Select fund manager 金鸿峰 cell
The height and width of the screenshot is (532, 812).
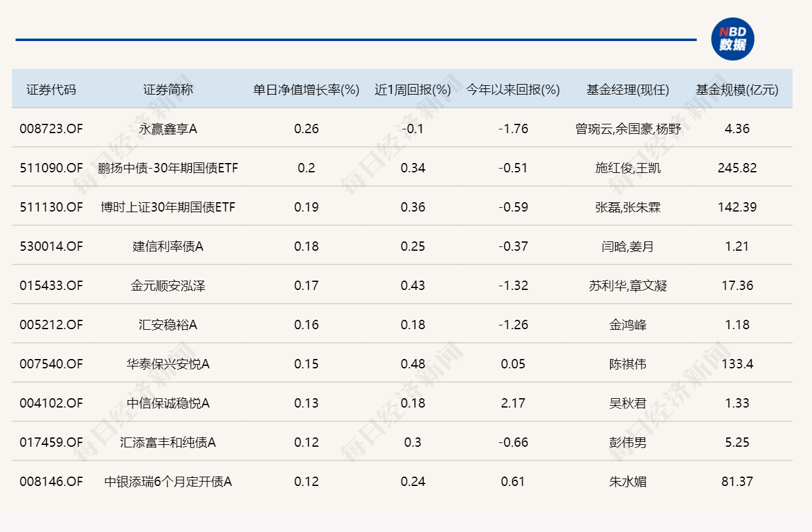628,325
